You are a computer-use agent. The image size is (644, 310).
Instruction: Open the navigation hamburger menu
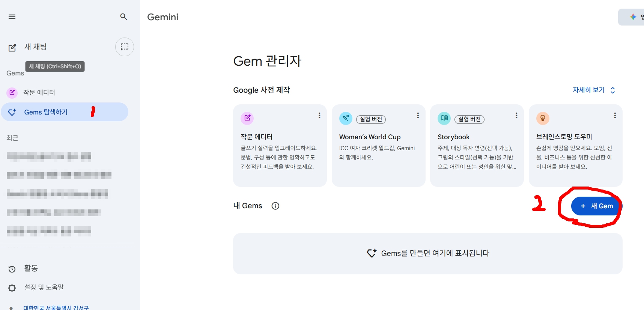click(12, 17)
